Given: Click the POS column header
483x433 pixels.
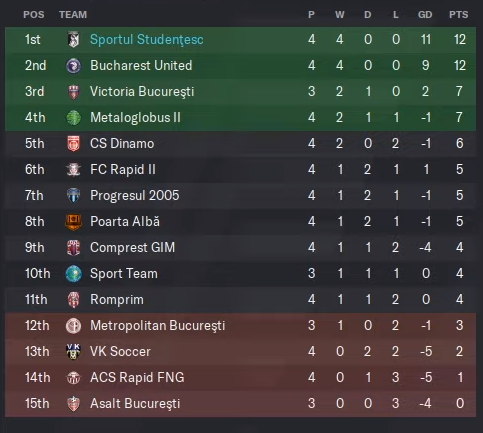Looking at the screenshot, I should [34, 15].
